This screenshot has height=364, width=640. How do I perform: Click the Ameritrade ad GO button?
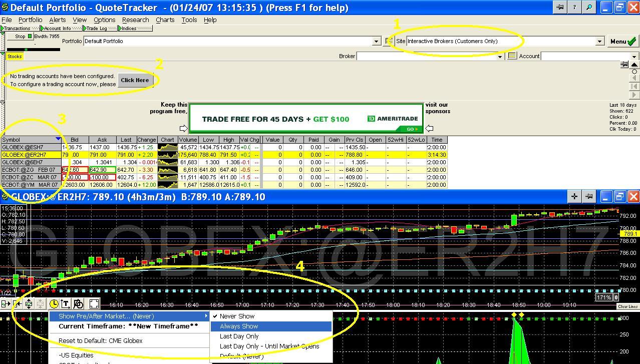412,129
